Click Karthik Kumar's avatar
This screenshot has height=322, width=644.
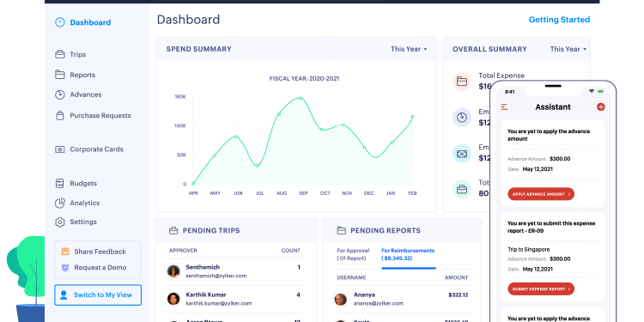click(173, 299)
